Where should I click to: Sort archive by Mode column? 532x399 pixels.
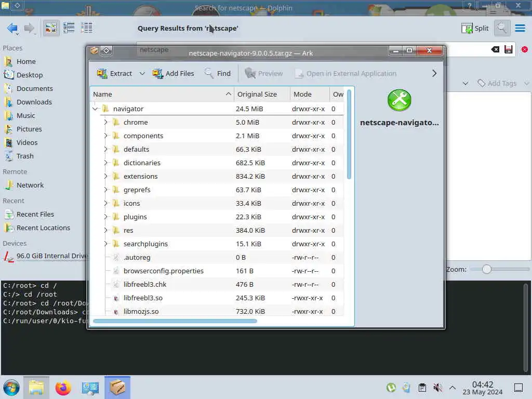(x=310, y=95)
